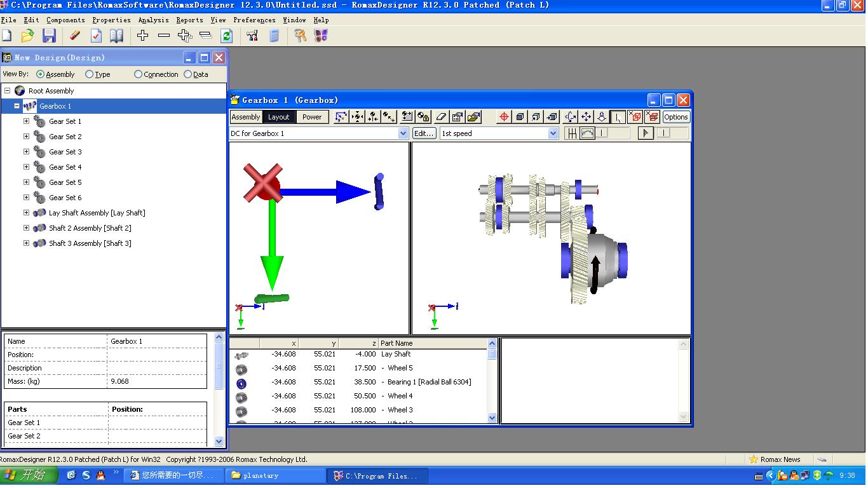The height and width of the screenshot is (488, 868).
Task: Select View By Assembly radio button
Action: coord(40,74)
